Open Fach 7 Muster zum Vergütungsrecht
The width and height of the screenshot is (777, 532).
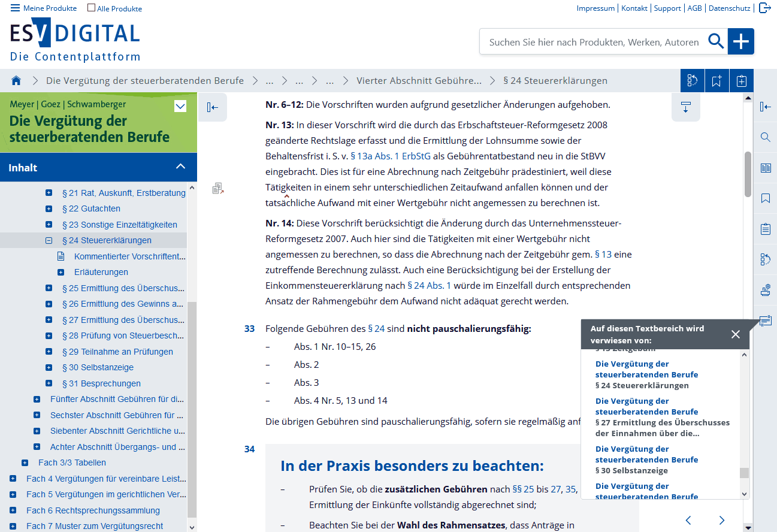[x=95, y=526]
